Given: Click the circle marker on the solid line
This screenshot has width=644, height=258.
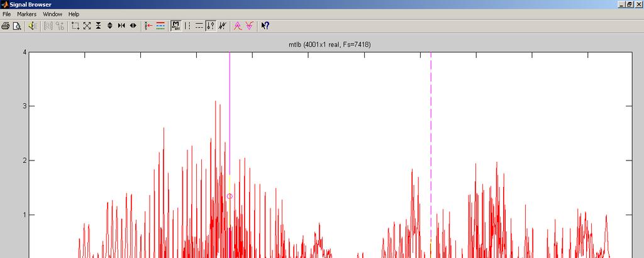Looking at the screenshot, I should click(230, 196).
